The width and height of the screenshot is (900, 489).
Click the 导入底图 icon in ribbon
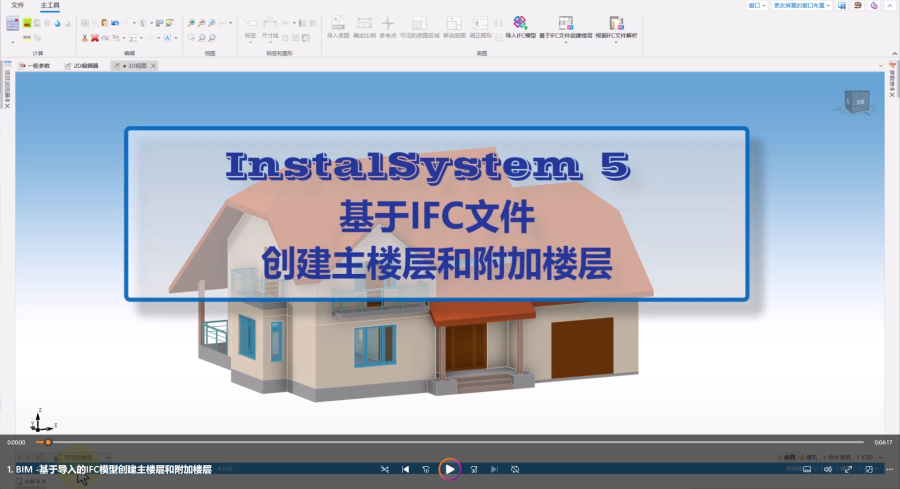pos(337,23)
